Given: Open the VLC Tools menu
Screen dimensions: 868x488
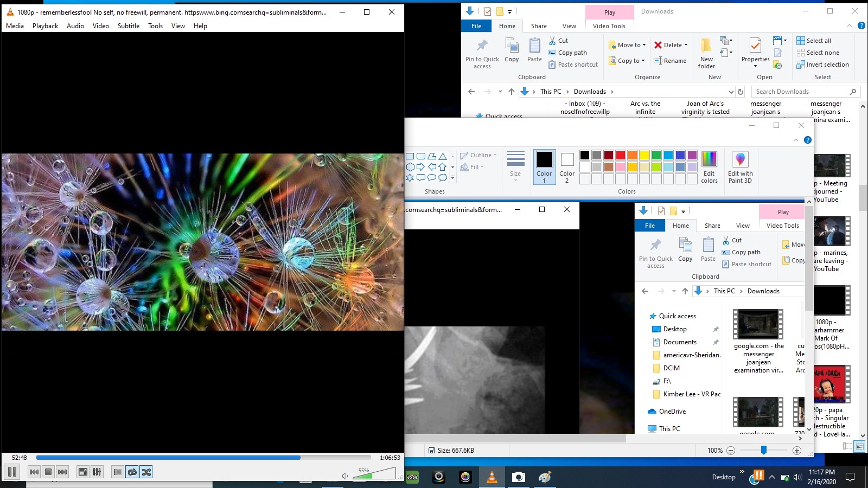Looking at the screenshot, I should click(156, 26).
